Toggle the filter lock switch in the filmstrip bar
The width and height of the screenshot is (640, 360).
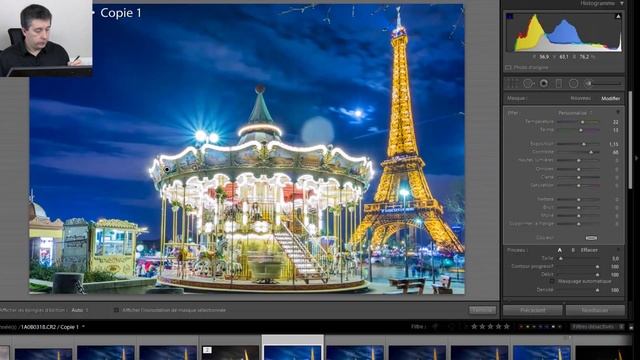[x=631, y=327]
